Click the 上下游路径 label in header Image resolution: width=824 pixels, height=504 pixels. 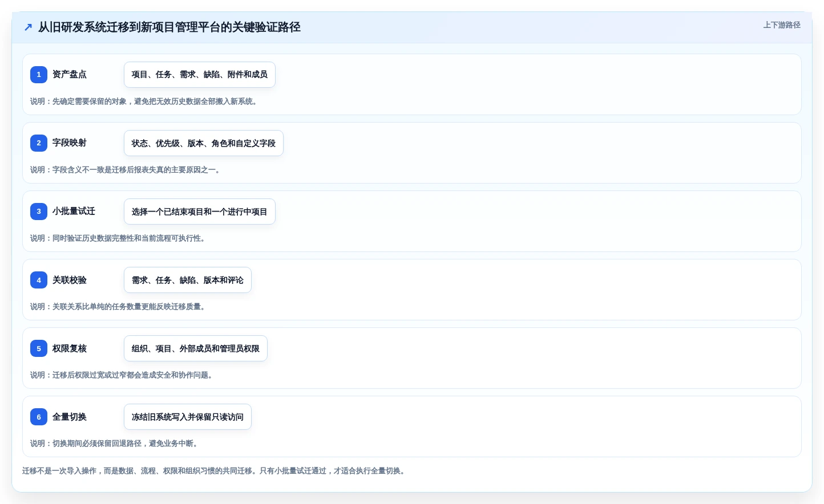click(782, 25)
